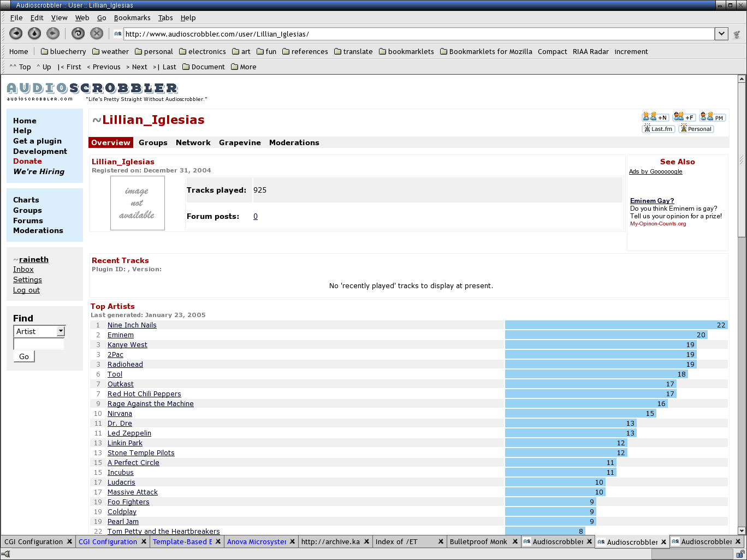Open the bookmarklets bookmarks folder

pyautogui.click(x=406, y=52)
